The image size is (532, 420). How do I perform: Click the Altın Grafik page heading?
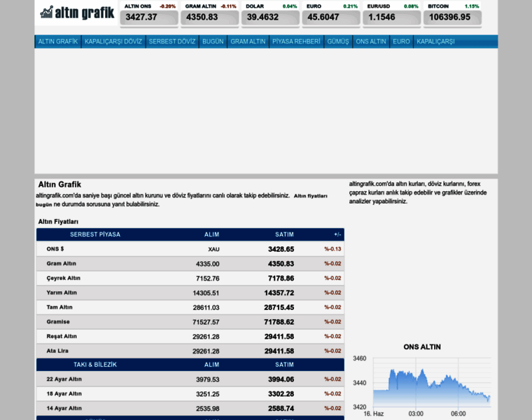click(59, 185)
